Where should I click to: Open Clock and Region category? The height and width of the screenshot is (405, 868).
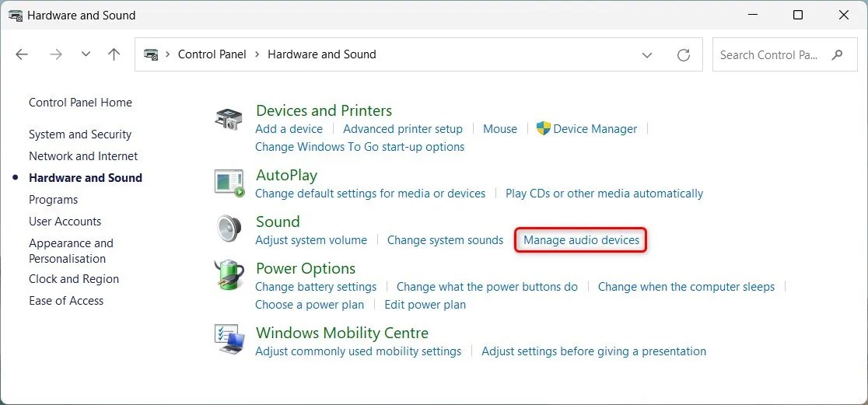click(74, 279)
